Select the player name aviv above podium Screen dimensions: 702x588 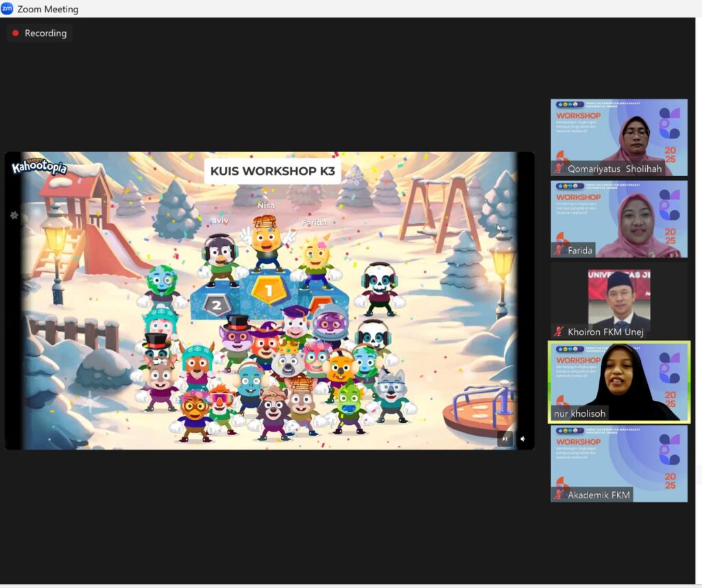tap(219, 220)
